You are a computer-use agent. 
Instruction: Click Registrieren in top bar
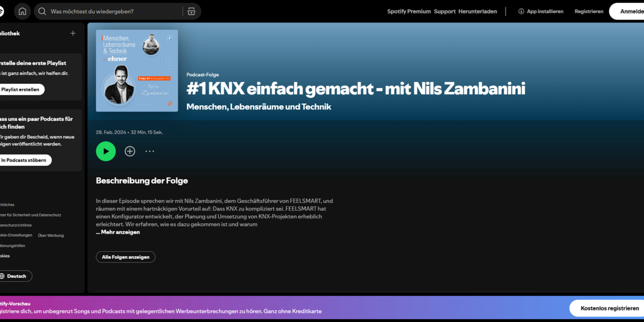[589, 11]
